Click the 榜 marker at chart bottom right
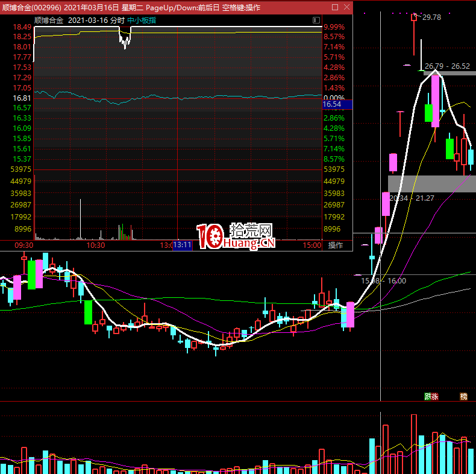476x474 pixels. click(x=463, y=396)
